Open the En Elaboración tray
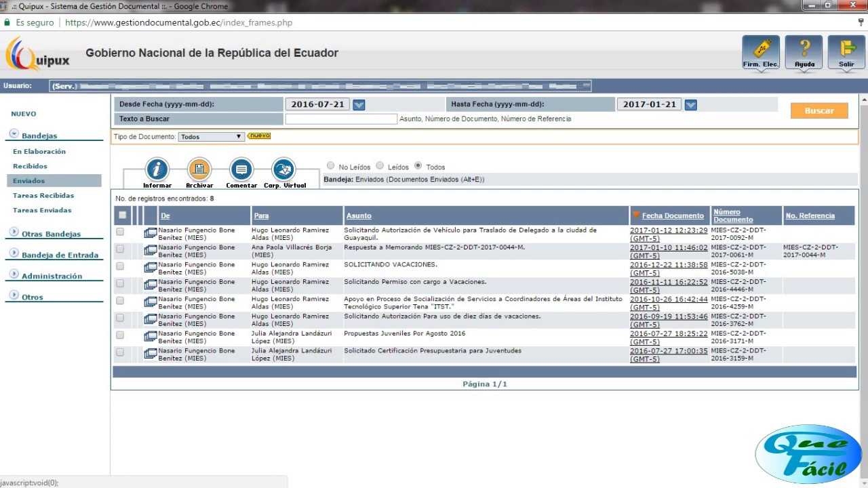868x488 pixels. click(x=39, y=152)
